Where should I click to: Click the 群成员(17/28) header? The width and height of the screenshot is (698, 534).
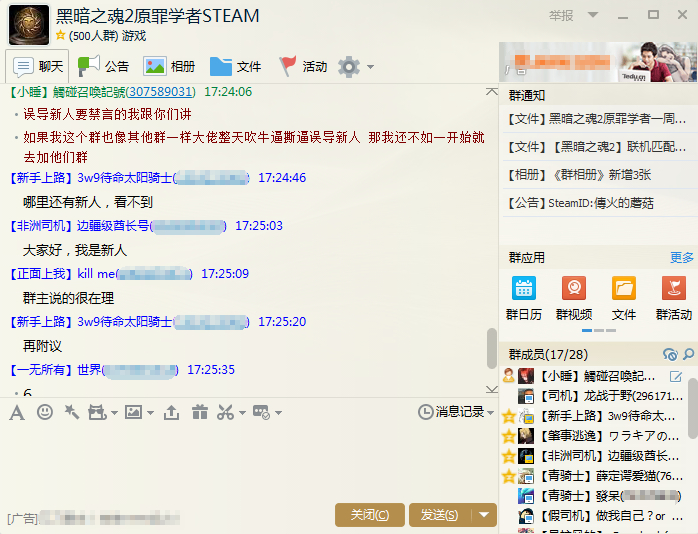coord(548,355)
